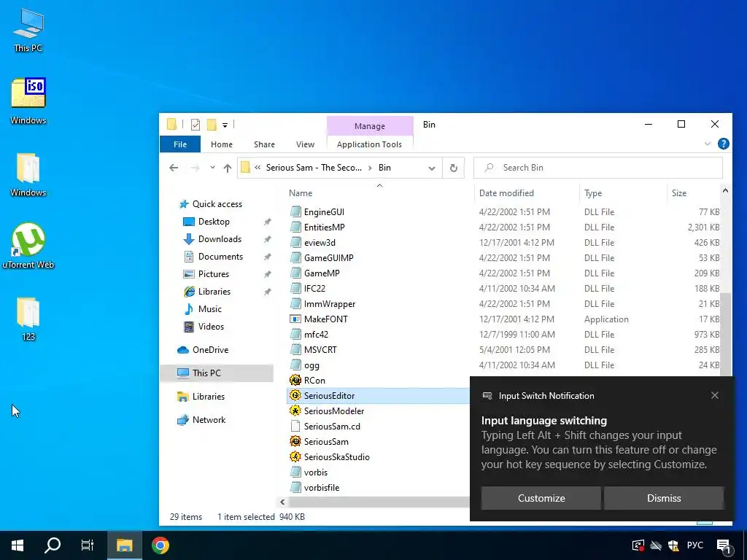747x560 pixels.
Task: Select the Windows iso desktop icon
Action: click(x=28, y=101)
